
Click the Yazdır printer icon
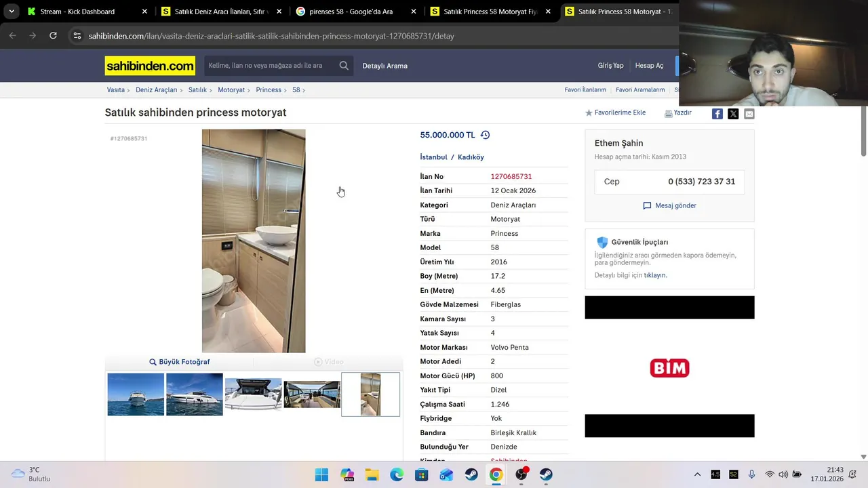(x=668, y=113)
